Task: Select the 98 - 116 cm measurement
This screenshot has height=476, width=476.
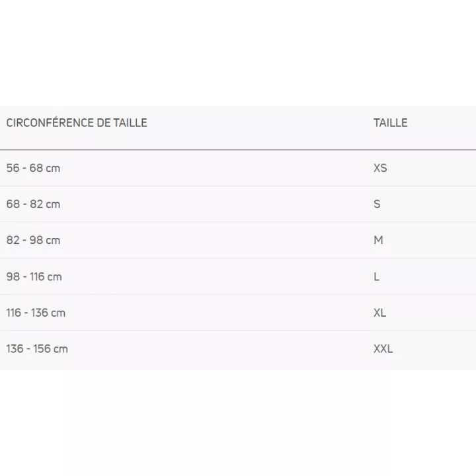Action: (x=34, y=277)
